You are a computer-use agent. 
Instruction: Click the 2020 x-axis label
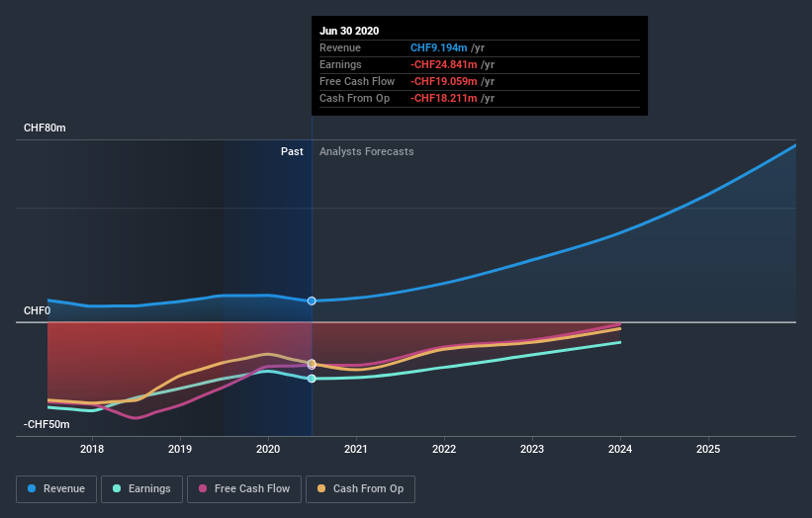268,449
